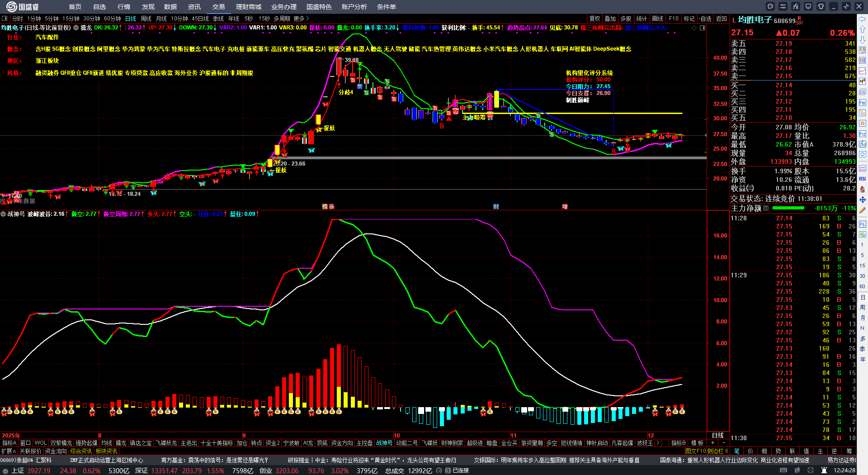The image size is (868, 475).
Task: Open the 模板 template selector
Action: [697, 443]
